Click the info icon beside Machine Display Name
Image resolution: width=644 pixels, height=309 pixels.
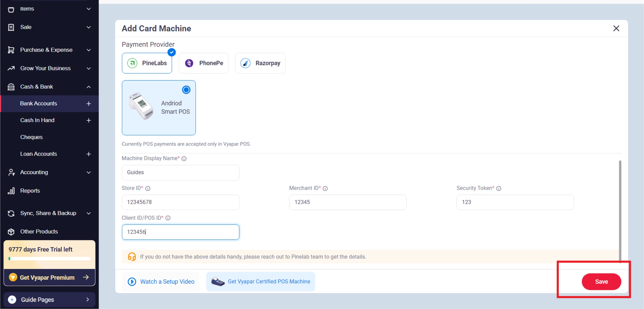pos(184,159)
